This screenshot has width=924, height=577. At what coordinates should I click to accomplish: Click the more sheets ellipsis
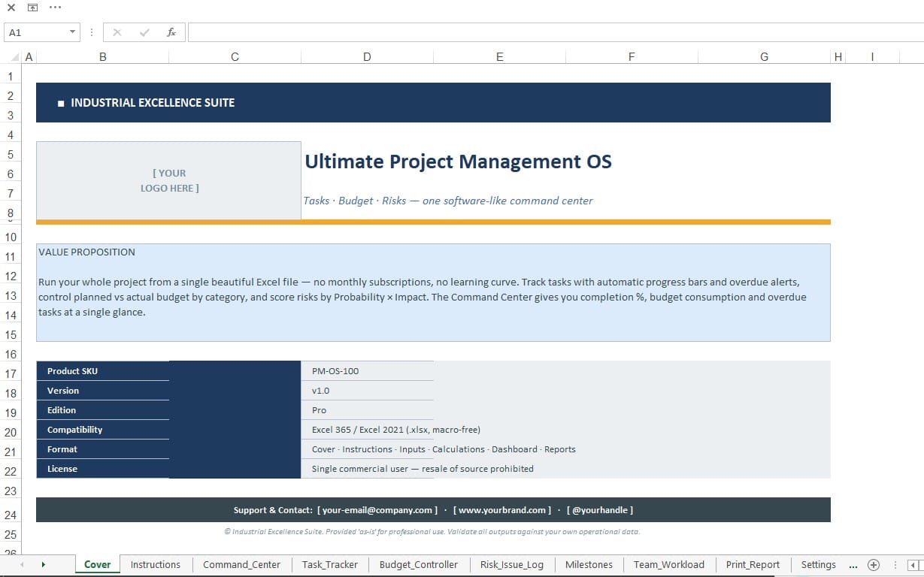pos(853,565)
